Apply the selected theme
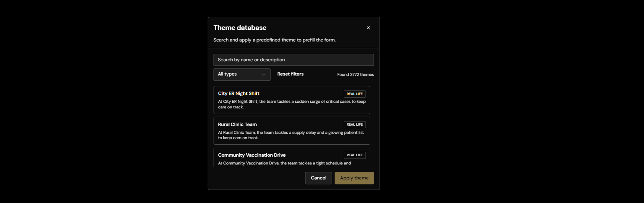644x203 pixels. 354,178
